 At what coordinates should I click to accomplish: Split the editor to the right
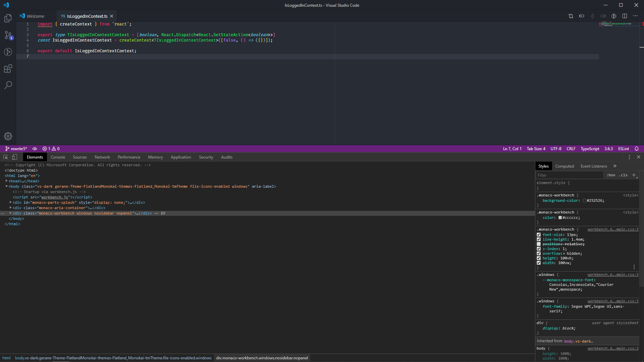[x=625, y=16]
